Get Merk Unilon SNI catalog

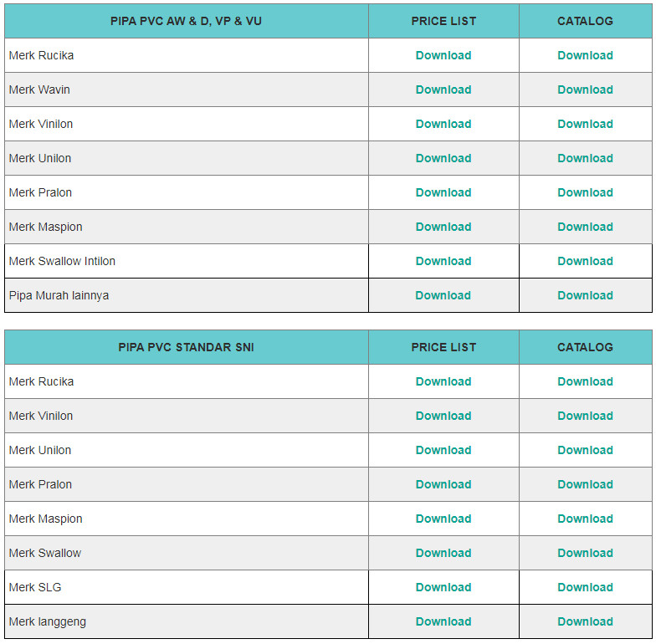[x=585, y=450]
